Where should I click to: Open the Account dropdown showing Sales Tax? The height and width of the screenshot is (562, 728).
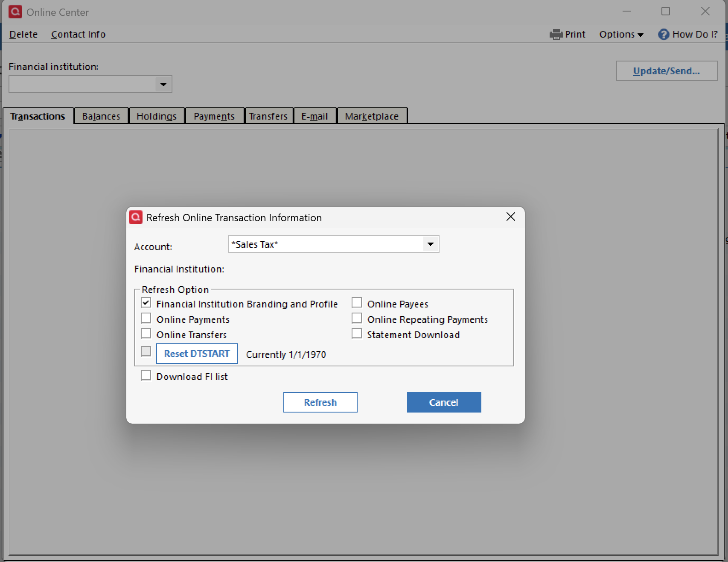[430, 244]
